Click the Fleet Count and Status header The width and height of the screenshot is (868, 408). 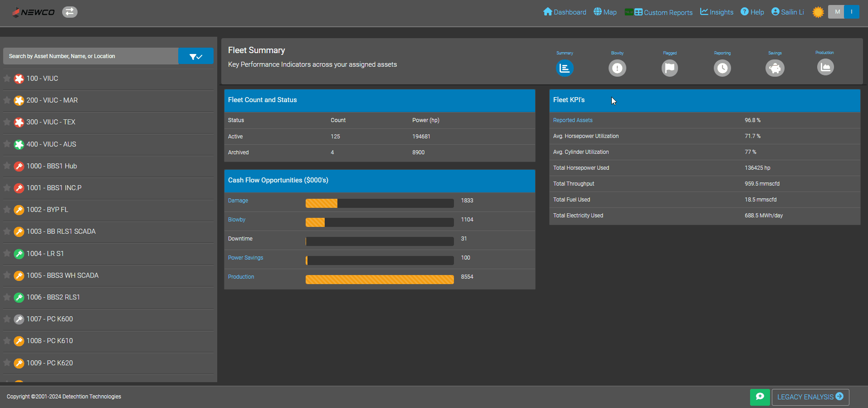click(x=380, y=100)
